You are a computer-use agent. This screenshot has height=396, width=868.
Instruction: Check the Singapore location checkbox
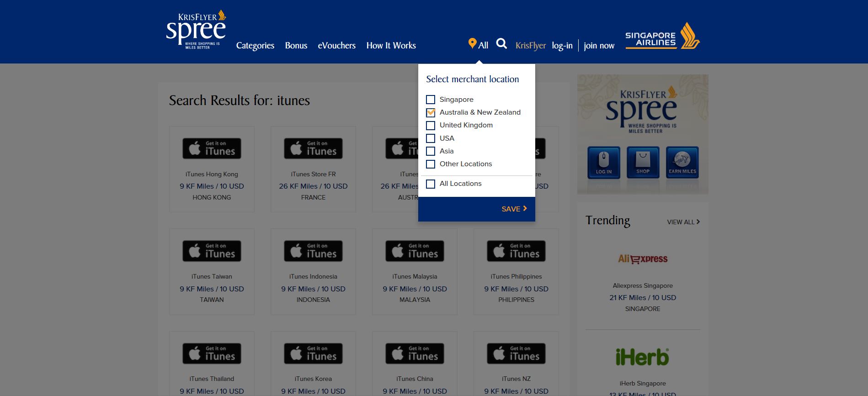431,100
